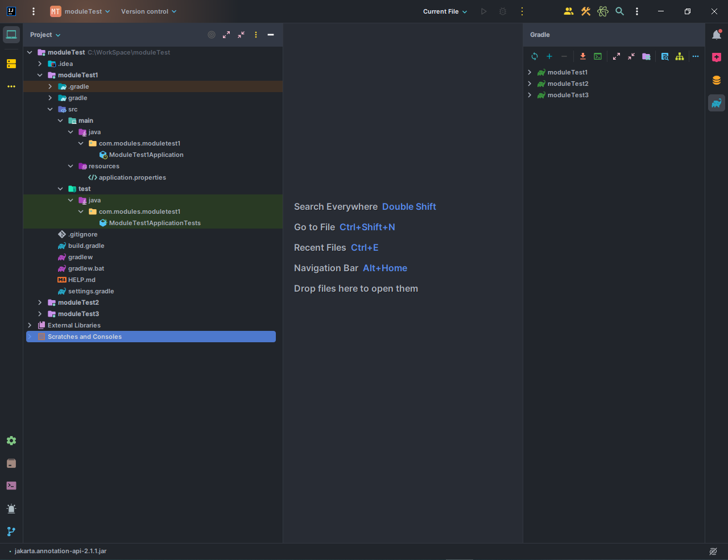This screenshot has width=728, height=560.
Task: Select settings.gradle file
Action: click(91, 291)
